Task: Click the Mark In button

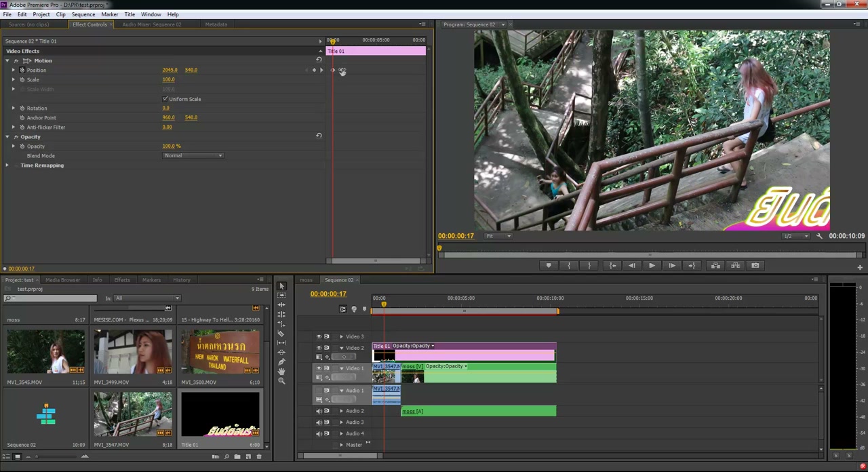Action: (x=569, y=266)
